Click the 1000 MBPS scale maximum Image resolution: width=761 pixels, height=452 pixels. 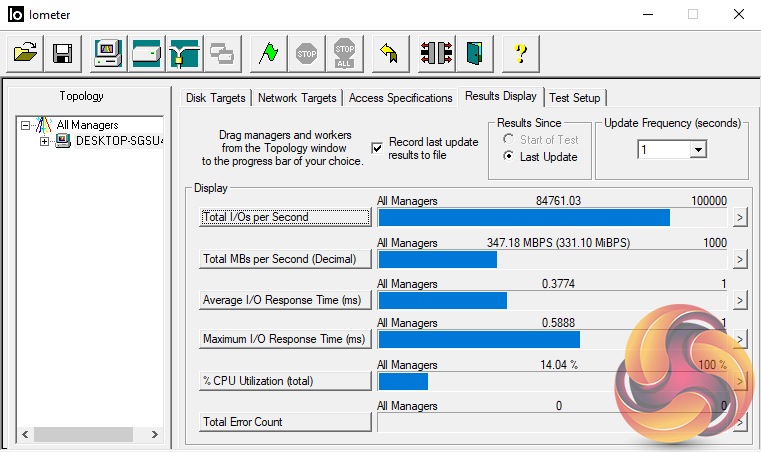(715, 242)
